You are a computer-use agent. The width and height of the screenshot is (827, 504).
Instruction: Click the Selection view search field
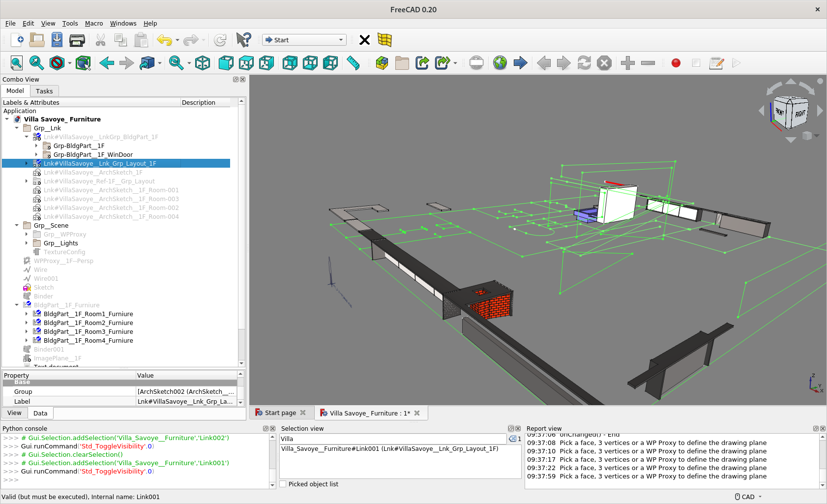click(393, 439)
